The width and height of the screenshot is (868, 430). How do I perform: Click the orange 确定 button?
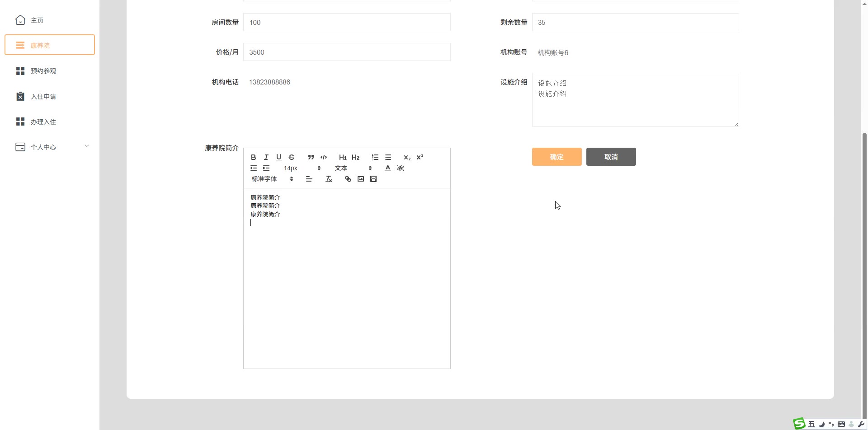(x=557, y=157)
